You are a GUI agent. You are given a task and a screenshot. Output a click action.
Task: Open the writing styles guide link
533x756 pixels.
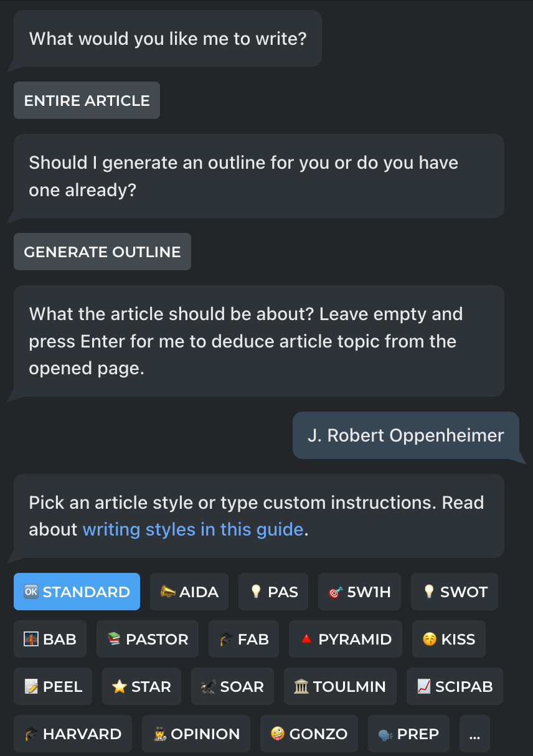(x=193, y=529)
